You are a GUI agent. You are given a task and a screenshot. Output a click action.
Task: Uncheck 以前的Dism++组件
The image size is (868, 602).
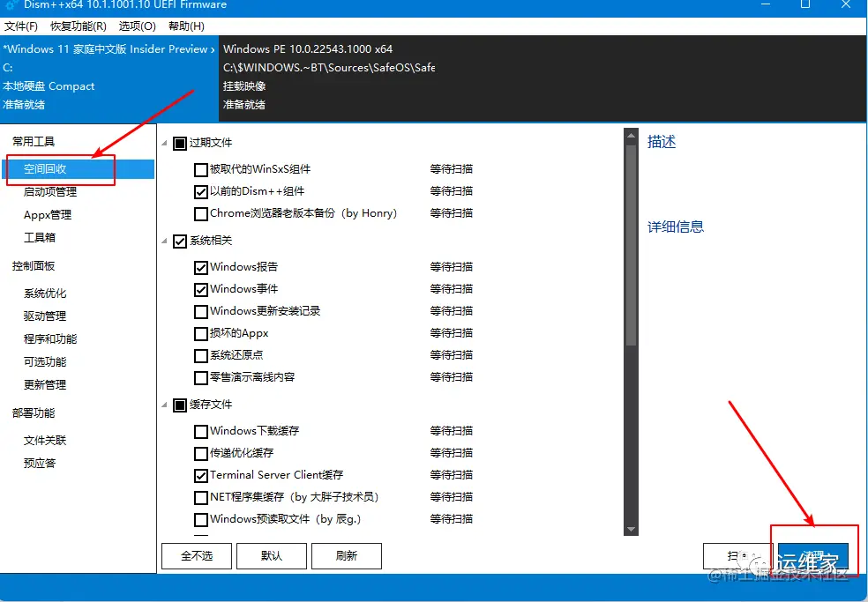(x=201, y=191)
